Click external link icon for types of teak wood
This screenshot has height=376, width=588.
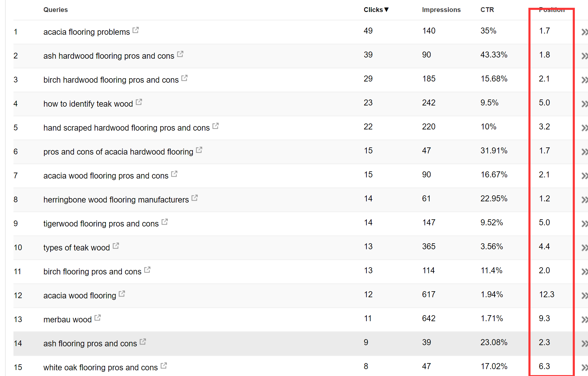[116, 246]
